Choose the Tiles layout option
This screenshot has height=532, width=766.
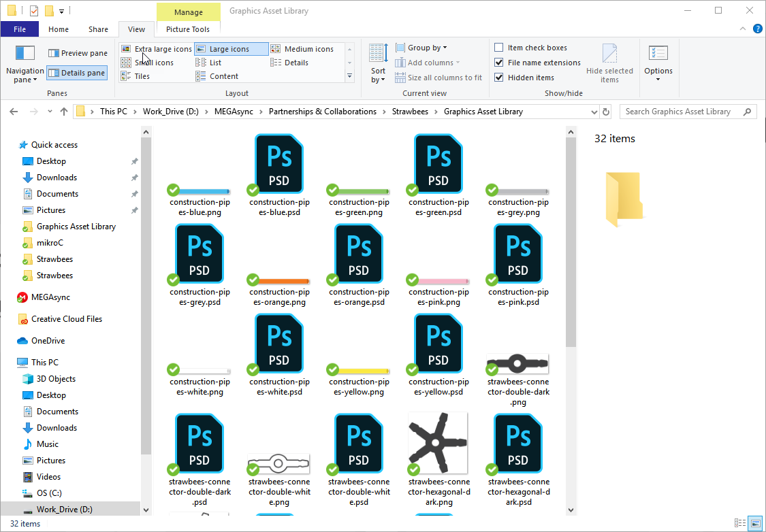(135, 76)
